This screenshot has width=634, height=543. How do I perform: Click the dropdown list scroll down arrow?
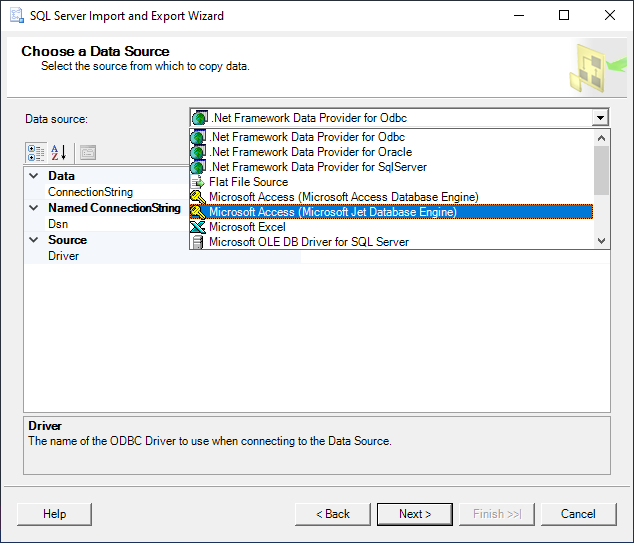click(x=601, y=241)
